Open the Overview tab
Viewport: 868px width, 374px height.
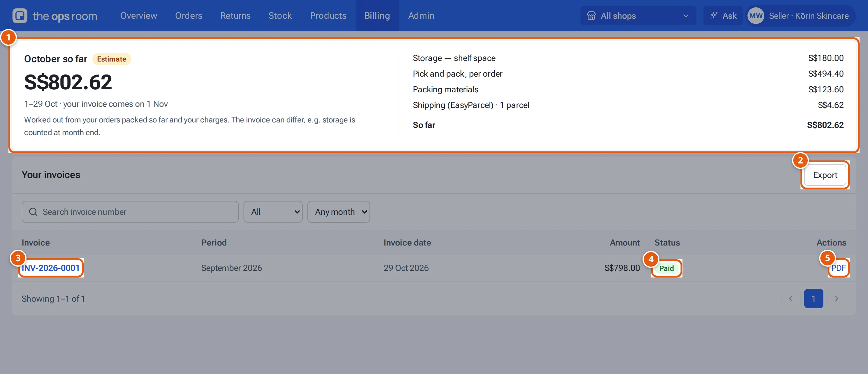(139, 15)
